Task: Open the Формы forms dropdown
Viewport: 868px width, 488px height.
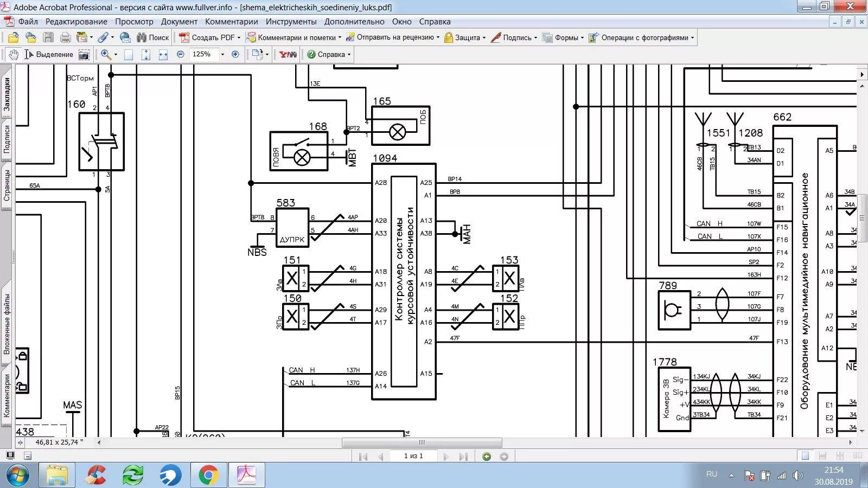Action: pyautogui.click(x=564, y=37)
